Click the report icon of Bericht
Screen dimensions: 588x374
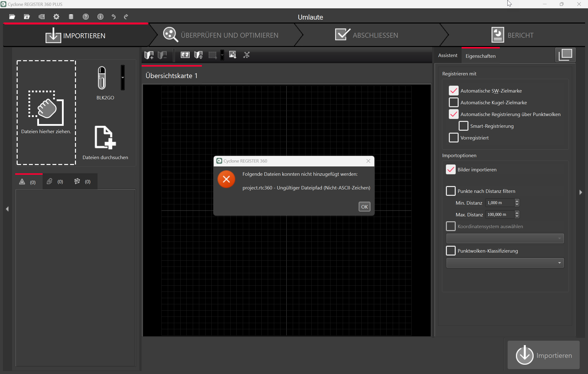[x=498, y=35]
